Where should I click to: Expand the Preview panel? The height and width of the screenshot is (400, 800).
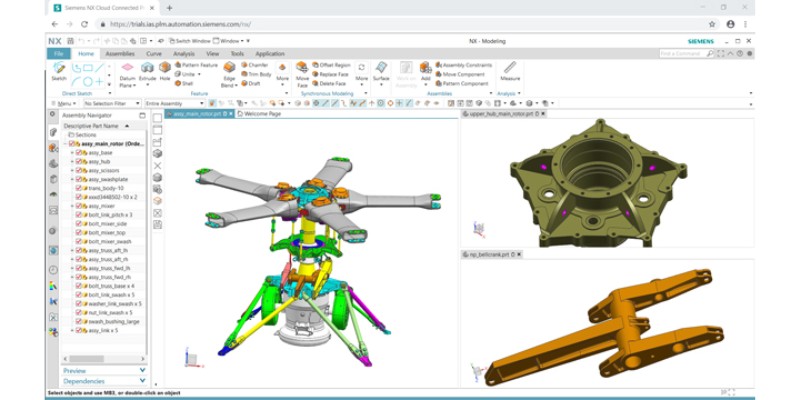[104, 370]
